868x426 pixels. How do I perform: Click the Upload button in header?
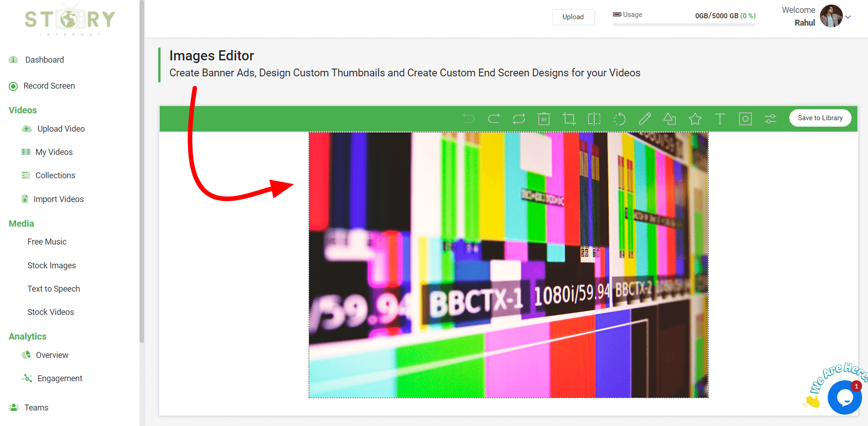click(573, 17)
